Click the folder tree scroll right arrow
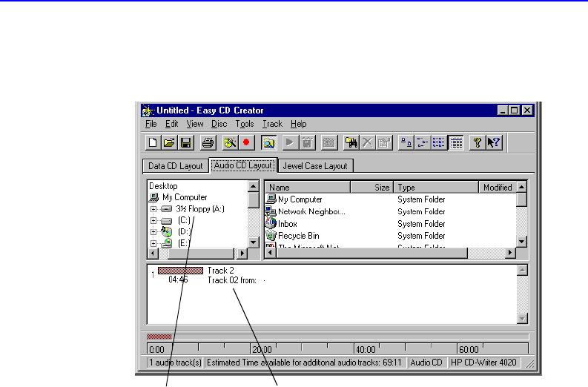Image resolution: width=588 pixels, height=387 pixels. point(242,253)
